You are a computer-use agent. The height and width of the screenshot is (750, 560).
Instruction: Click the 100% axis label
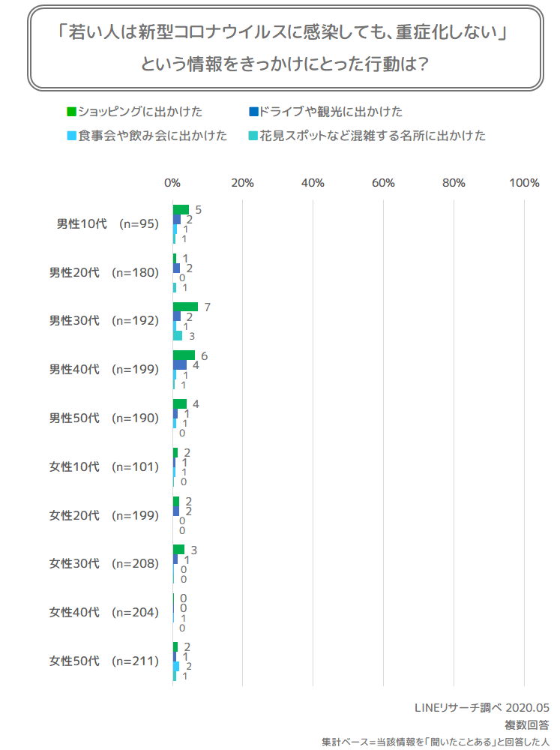(x=524, y=183)
